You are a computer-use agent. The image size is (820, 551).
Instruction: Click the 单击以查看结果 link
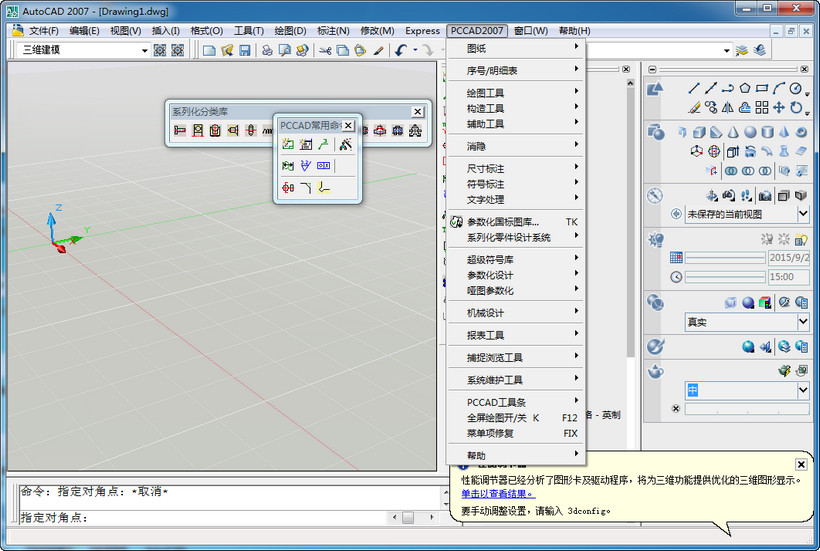[497, 493]
